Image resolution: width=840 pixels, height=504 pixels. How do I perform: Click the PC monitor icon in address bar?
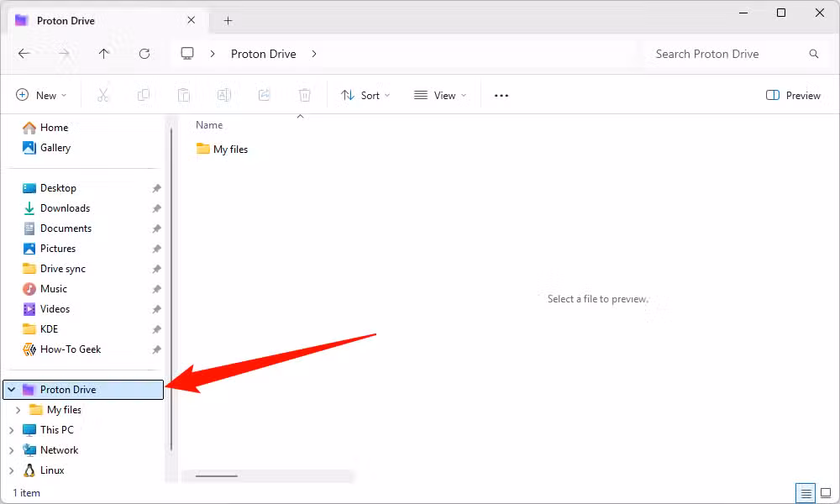coord(187,54)
